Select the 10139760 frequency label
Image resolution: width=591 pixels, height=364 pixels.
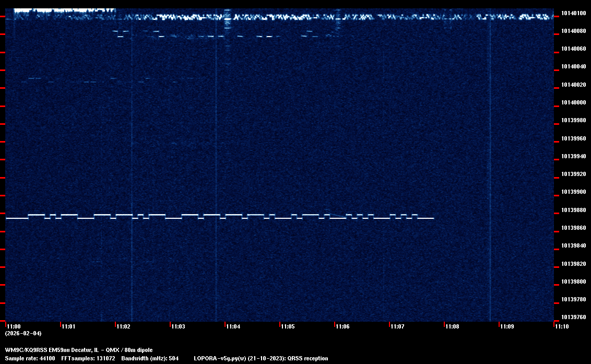[573, 317]
